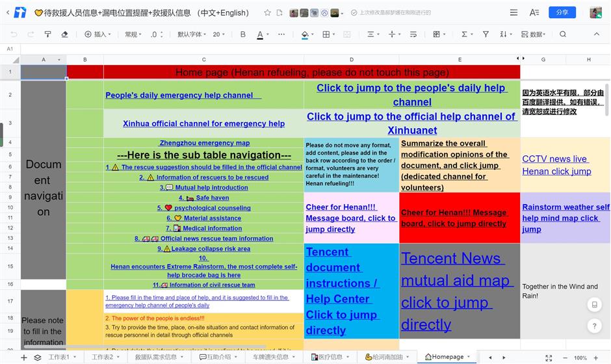This screenshot has width=611, height=364.
Task: Switch to the 工作表1 sheet tab
Action: tap(59, 357)
